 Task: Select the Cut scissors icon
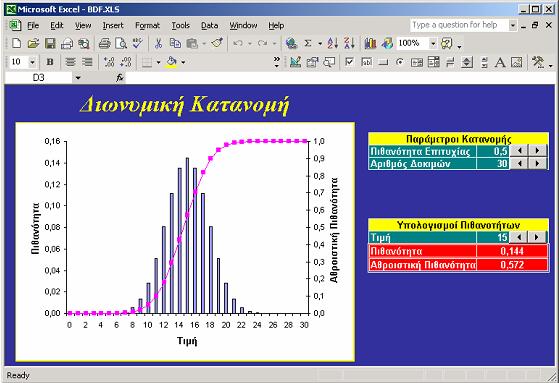click(x=158, y=44)
